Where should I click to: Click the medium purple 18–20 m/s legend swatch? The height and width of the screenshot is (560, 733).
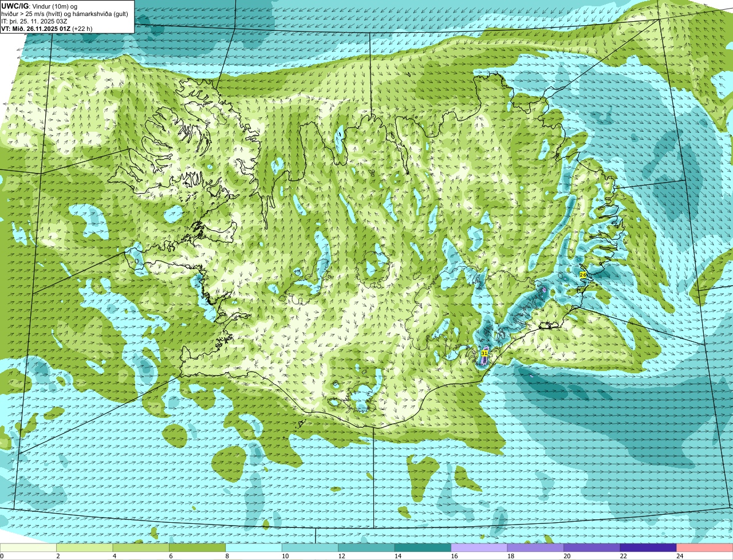(x=535, y=547)
